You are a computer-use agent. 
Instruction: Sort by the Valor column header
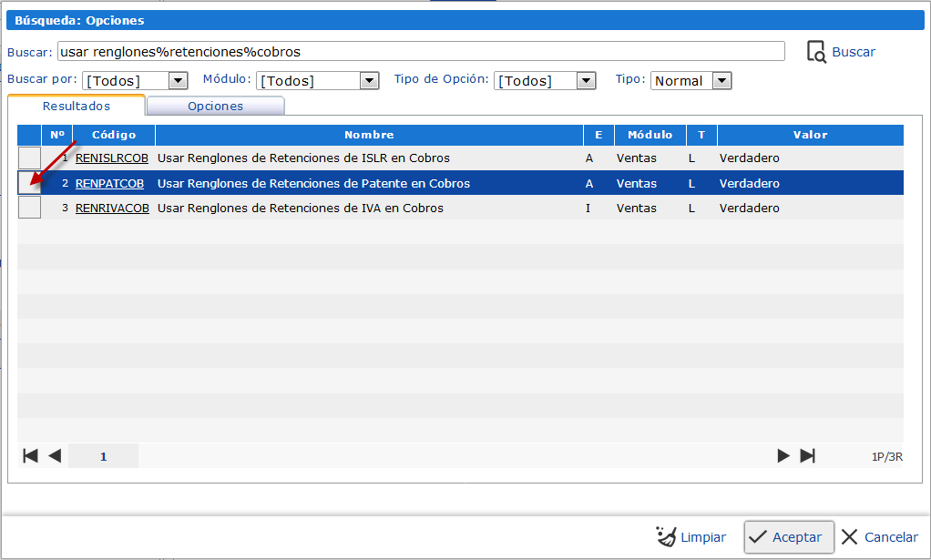click(811, 135)
